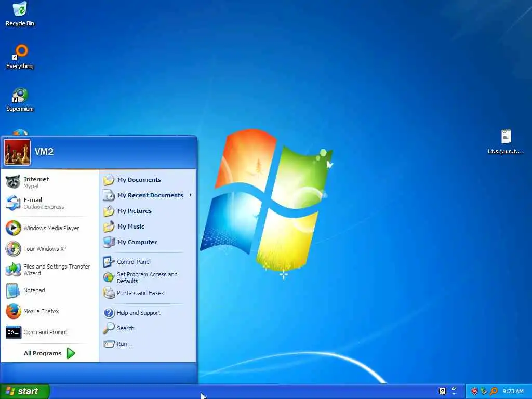Open E-mail Outlook Express entry
This screenshot has width=532, height=399.
point(49,203)
